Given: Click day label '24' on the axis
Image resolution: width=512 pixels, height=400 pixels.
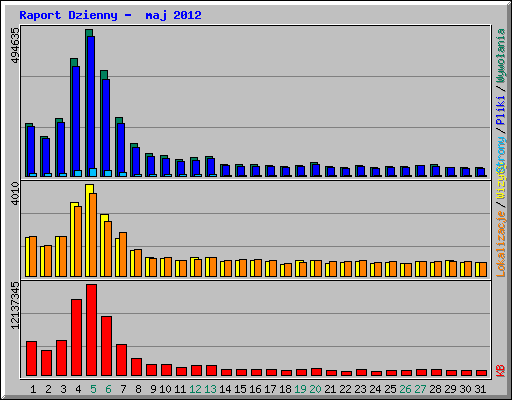Looking at the screenshot, I should pos(375,389).
